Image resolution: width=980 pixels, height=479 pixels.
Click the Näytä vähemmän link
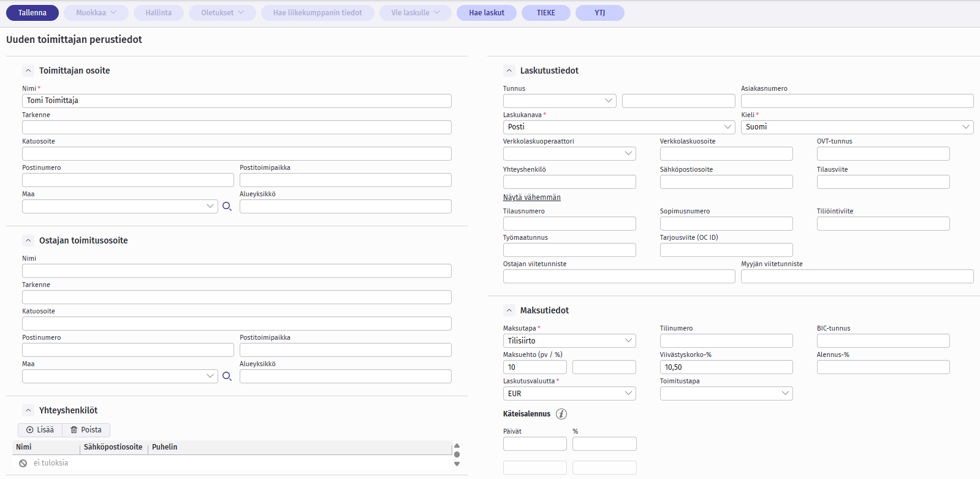point(532,197)
